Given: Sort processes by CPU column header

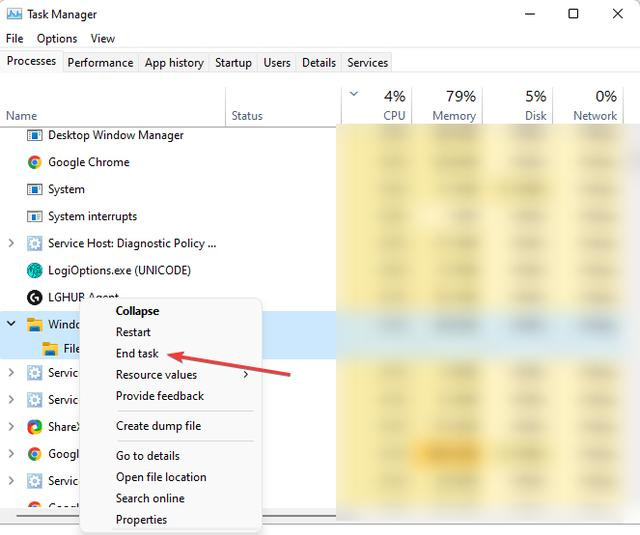Looking at the screenshot, I should pyautogui.click(x=394, y=105).
